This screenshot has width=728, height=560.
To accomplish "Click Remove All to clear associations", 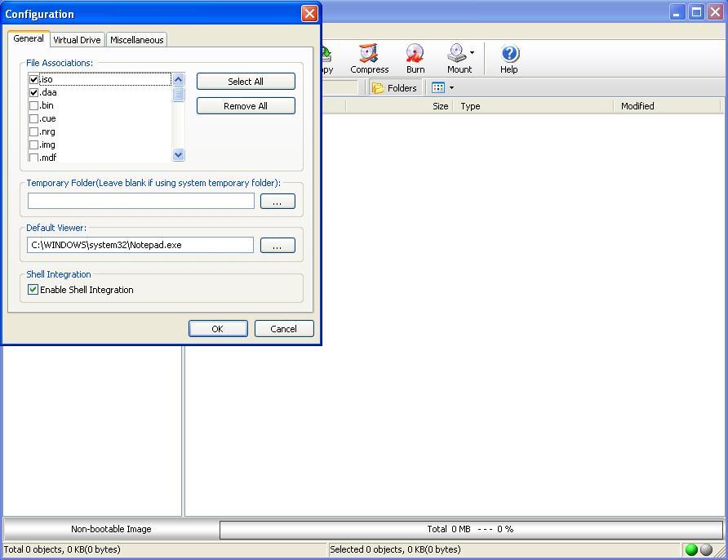I will [246, 105].
